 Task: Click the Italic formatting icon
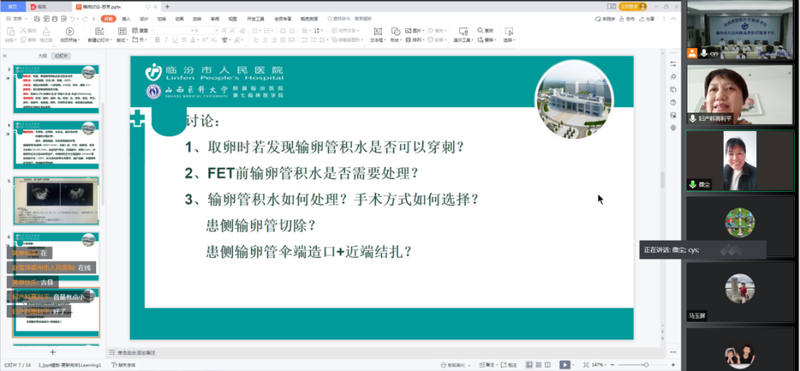pyautogui.click(x=165, y=40)
